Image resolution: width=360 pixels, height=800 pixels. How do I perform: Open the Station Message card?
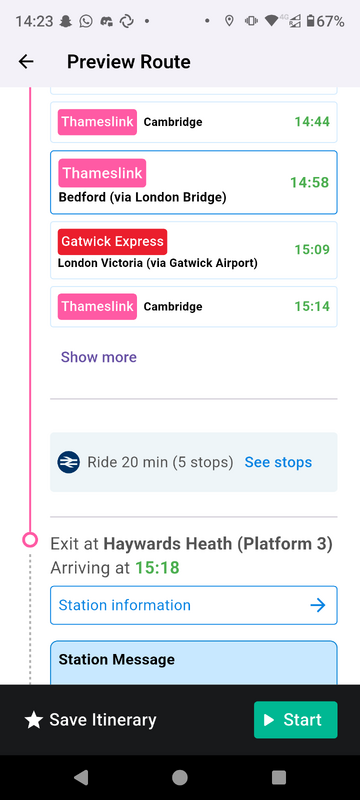click(x=194, y=663)
